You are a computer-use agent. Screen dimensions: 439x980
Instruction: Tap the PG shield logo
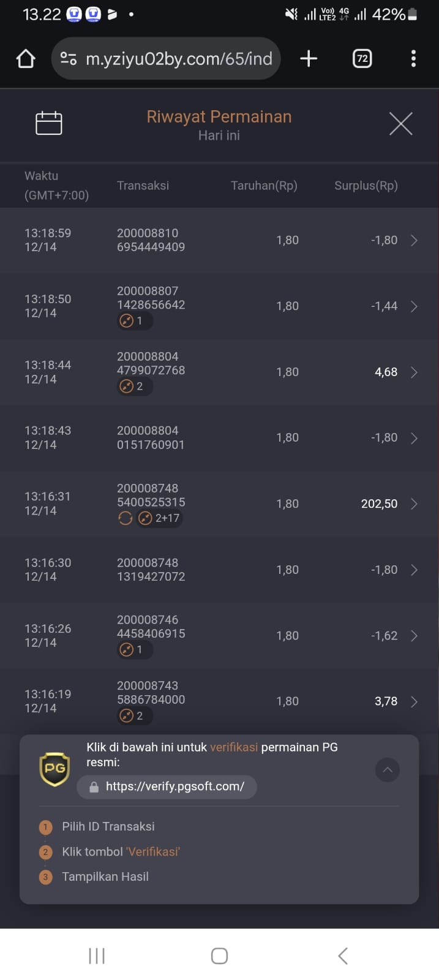(x=54, y=768)
